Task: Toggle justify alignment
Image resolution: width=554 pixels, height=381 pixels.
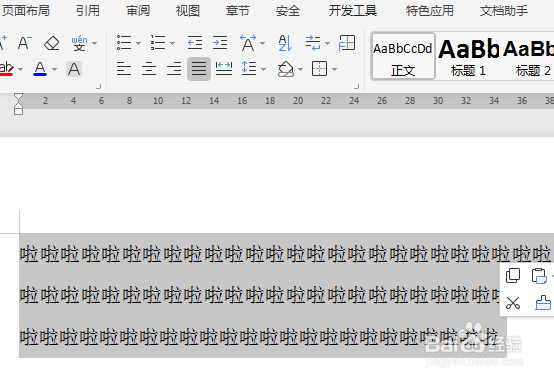Action: pos(199,69)
